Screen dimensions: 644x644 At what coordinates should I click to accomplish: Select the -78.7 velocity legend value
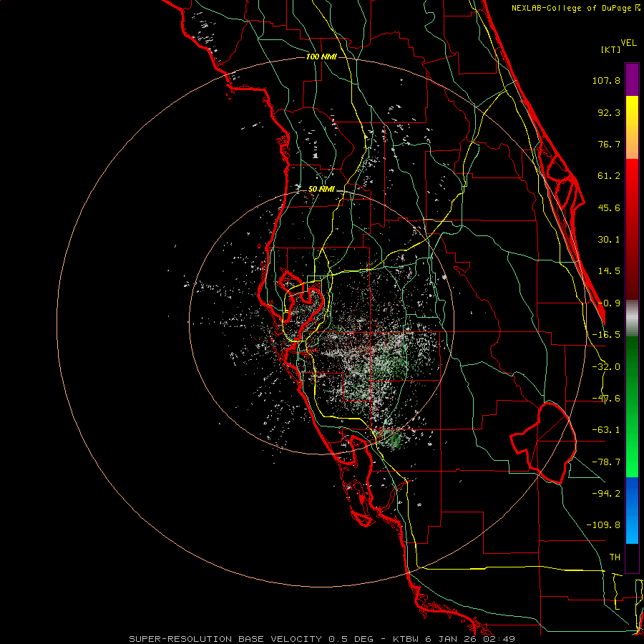click(x=606, y=462)
